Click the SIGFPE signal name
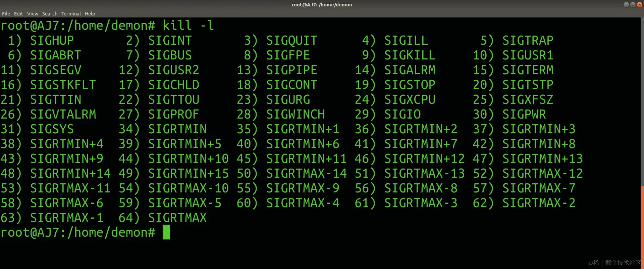Screen dimensions: 644x269 (x=288, y=55)
